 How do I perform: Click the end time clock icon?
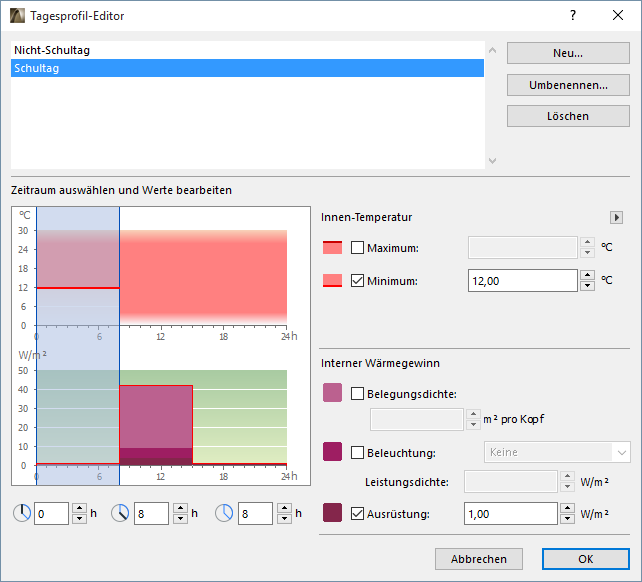(x=120, y=513)
